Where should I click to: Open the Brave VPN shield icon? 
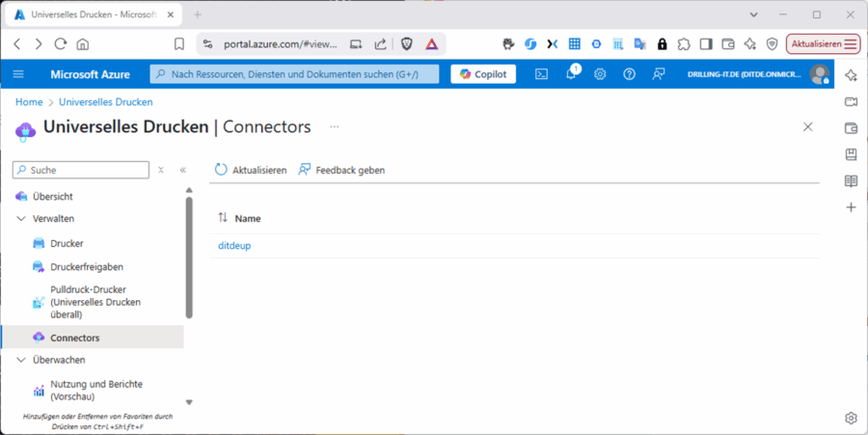coord(773,44)
